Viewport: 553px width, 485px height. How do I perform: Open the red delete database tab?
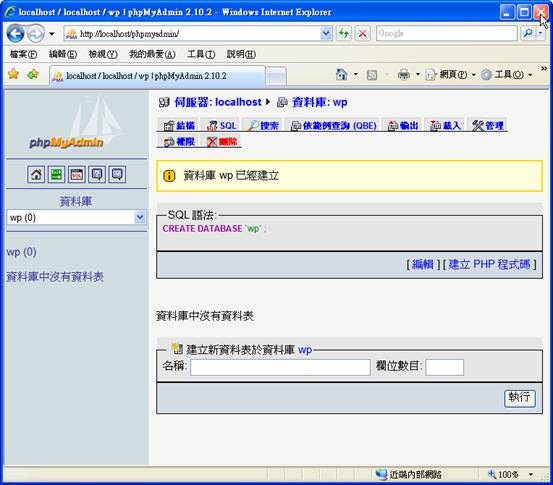[222, 142]
